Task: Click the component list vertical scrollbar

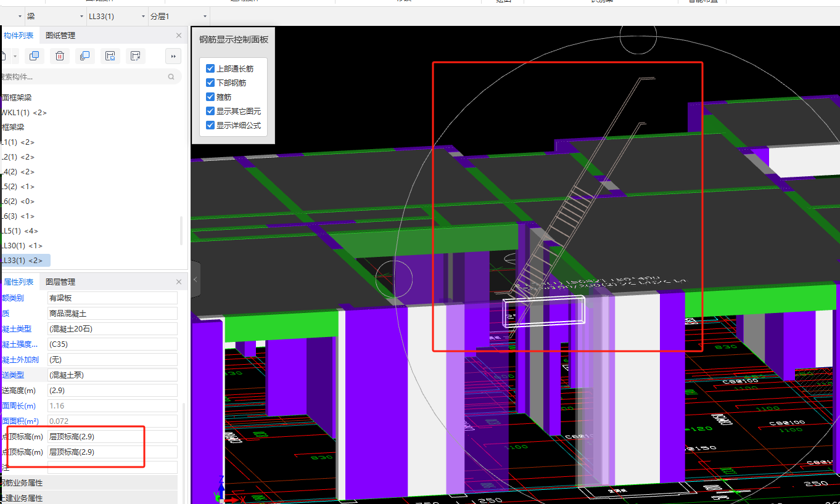Action: pyautogui.click(x=181, y=230)
